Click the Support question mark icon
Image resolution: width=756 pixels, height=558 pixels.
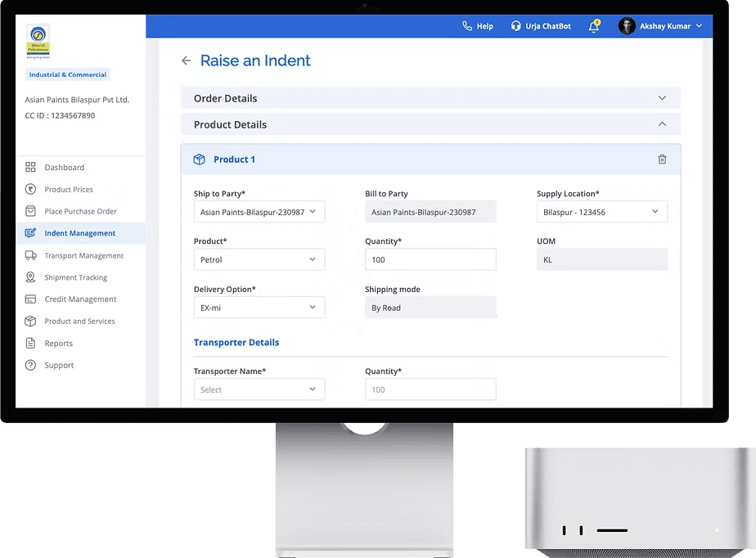click(30, 365)
